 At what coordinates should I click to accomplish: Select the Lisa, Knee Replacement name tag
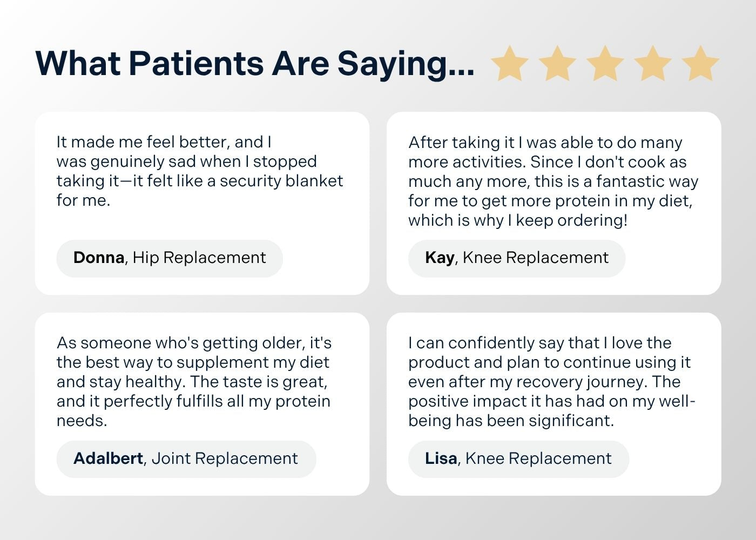(518, 459)
